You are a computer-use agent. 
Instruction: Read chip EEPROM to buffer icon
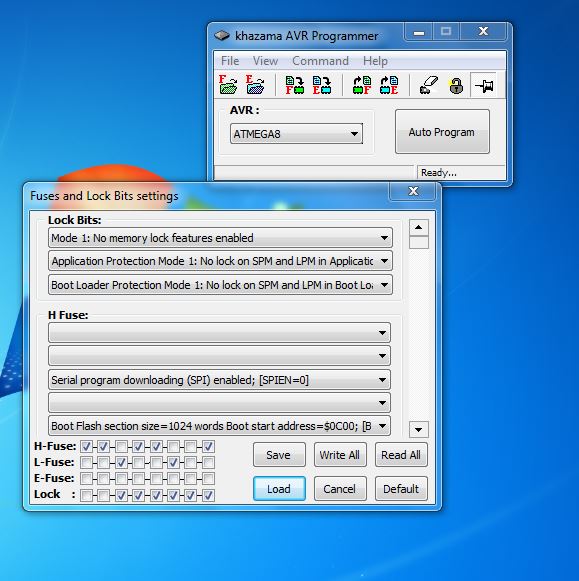[x=389, y=85]
